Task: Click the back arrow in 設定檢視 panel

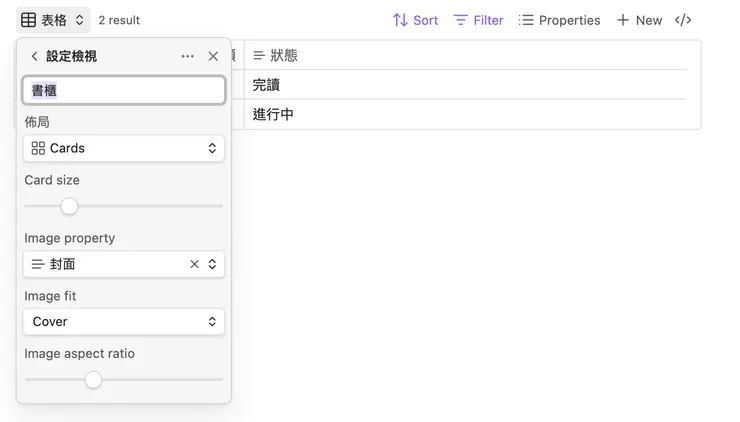Action: (35, 57)
